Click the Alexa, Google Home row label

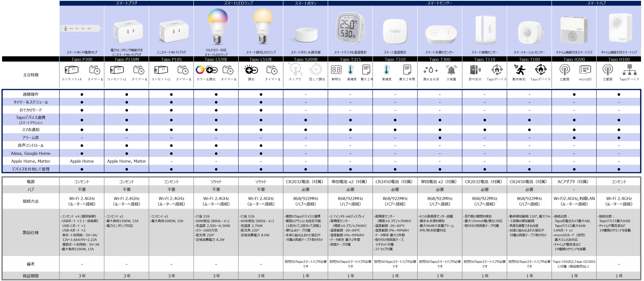pos(30,153)
